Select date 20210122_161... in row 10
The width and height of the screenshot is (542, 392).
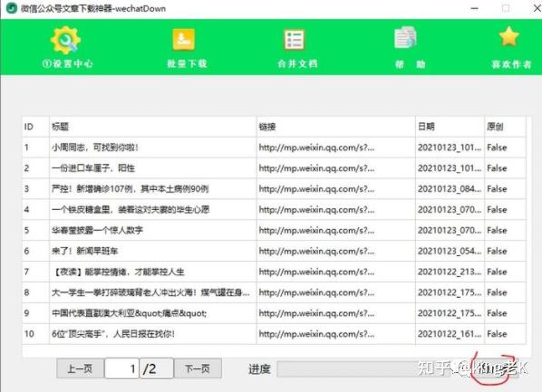point(450,334)
